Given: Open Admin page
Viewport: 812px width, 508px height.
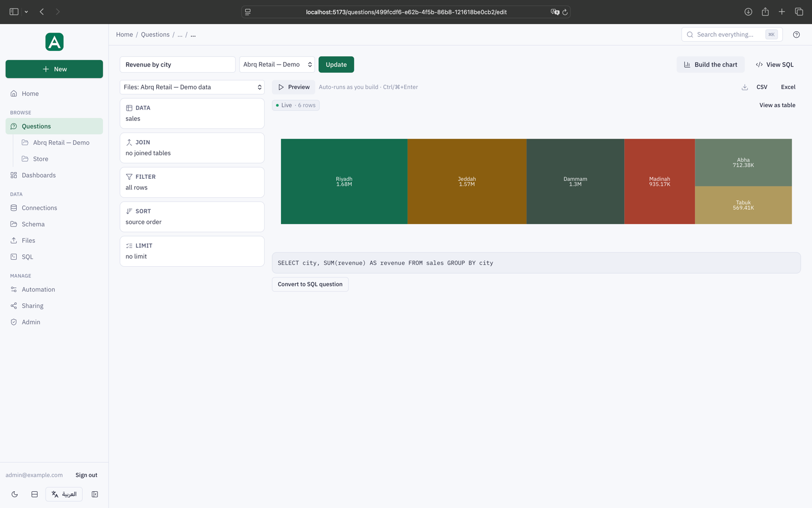Looking at the screenshot, I should pyautogui.click(x=54, y=322).
